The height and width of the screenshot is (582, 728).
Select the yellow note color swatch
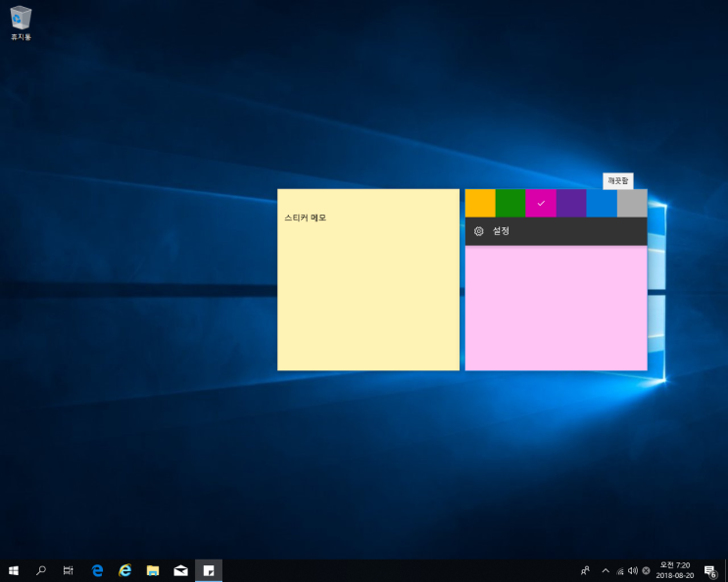pos(480,203)
